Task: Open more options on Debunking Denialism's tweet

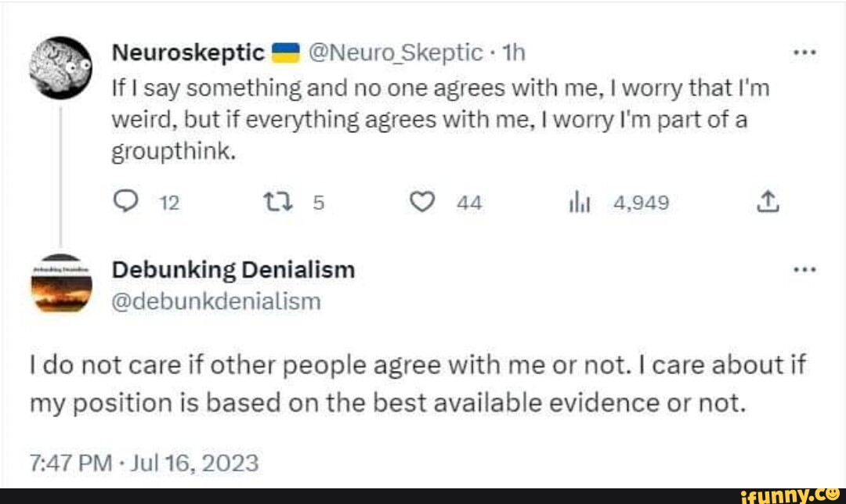Action: point(804,268)
